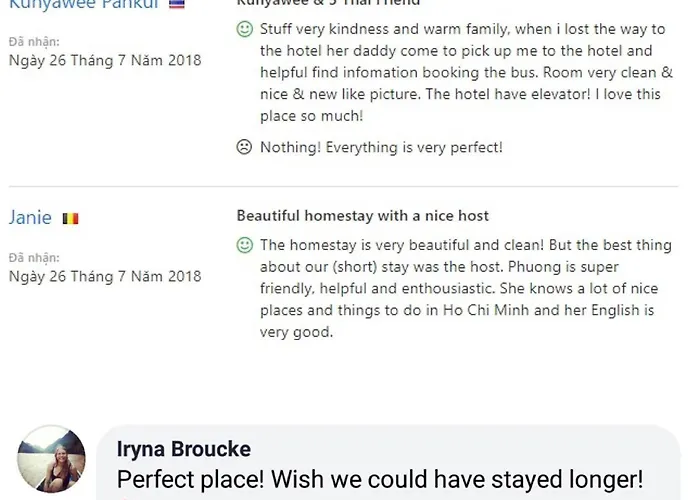Click the sad face icon beside 'Nothing!'

coord(245,147)
